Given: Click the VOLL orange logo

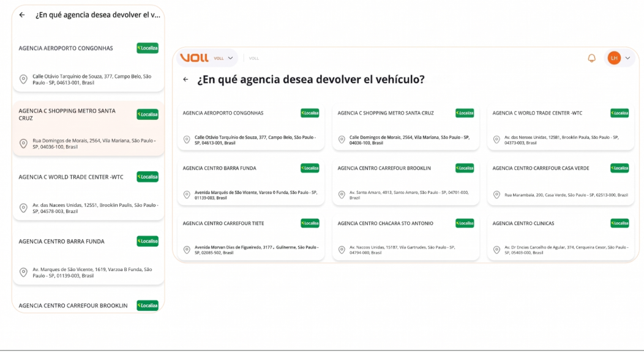Looking at the screenshot, I should 194,58.
